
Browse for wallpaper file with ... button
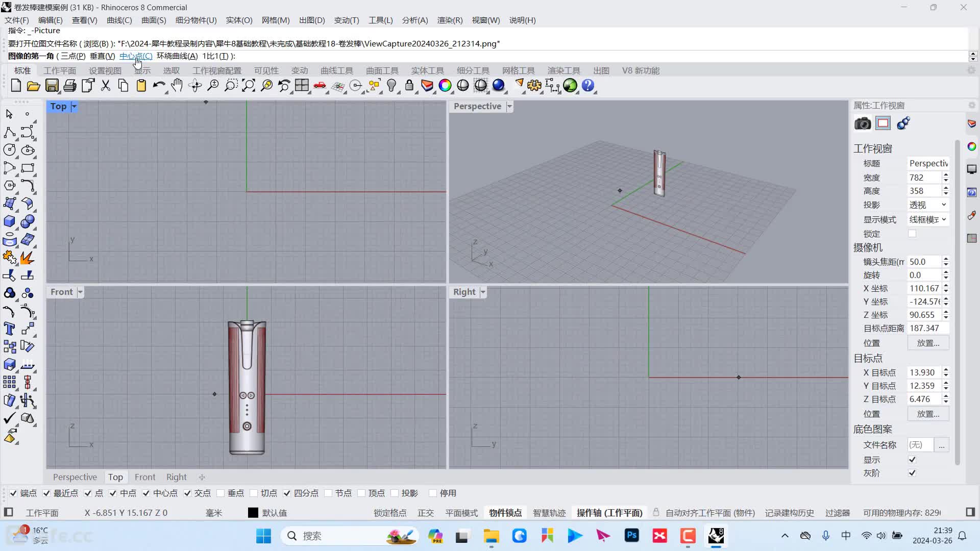(x=941, y=445)
